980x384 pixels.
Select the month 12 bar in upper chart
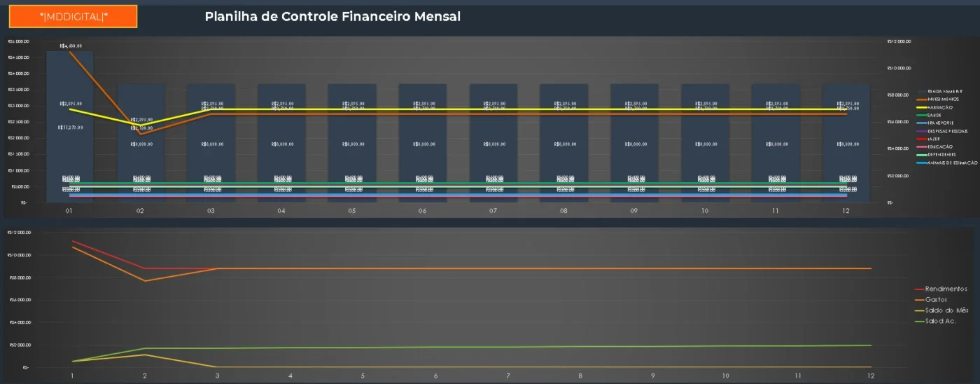(846, 144)
